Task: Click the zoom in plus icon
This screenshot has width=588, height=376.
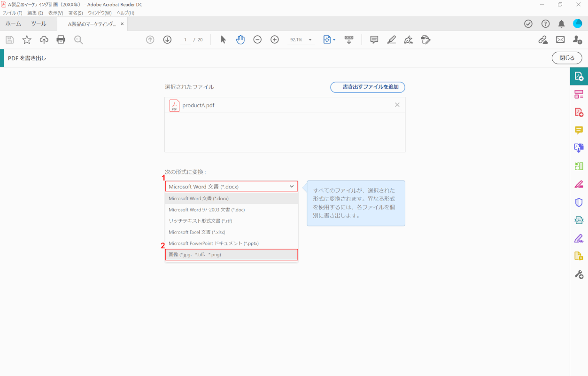Action: (x=275, y=40)
